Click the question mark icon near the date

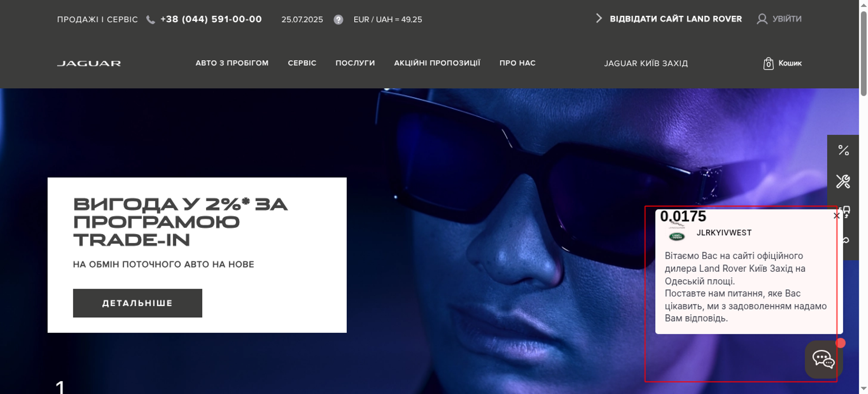coord(339,20)
